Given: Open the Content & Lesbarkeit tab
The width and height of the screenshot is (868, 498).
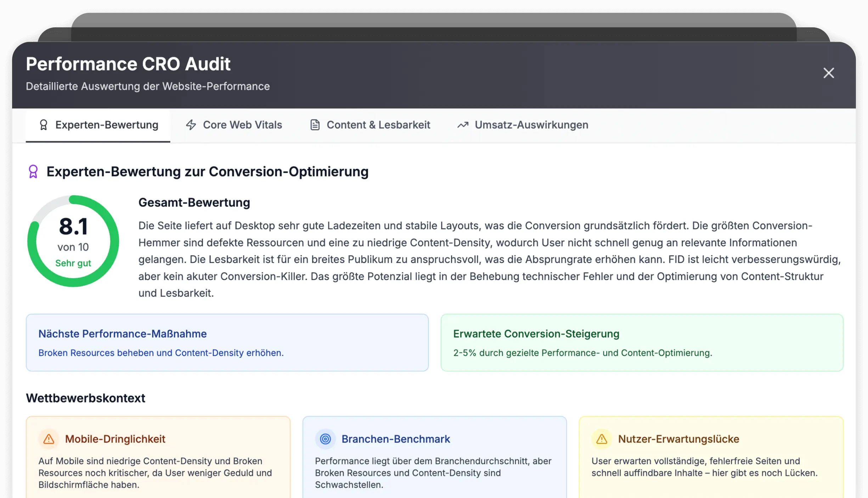Looking at the screenshot, I should coord(378,125).
